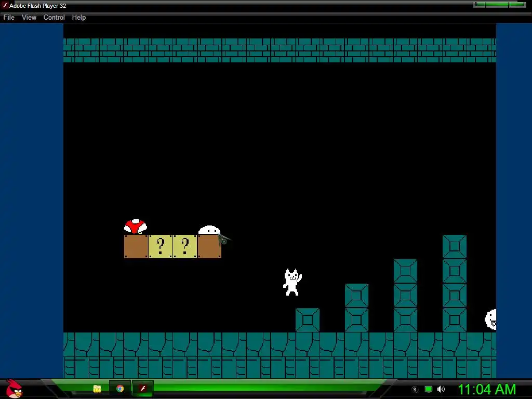This screenshot has width=532, height=399.
Task: Click the green monitor tray icon
Action: coord(429,389)
